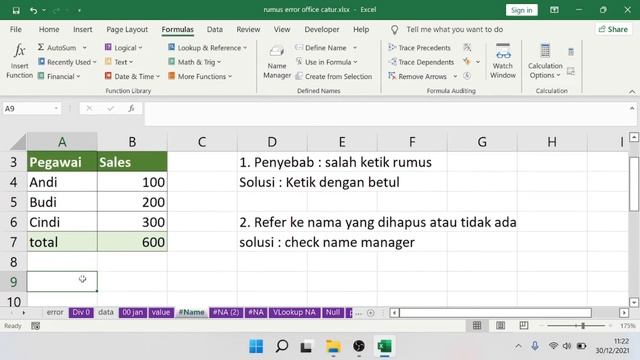Open File Explorer from taskbar
The height and width of the screenshot is (360, 640).
click(333, 346)
